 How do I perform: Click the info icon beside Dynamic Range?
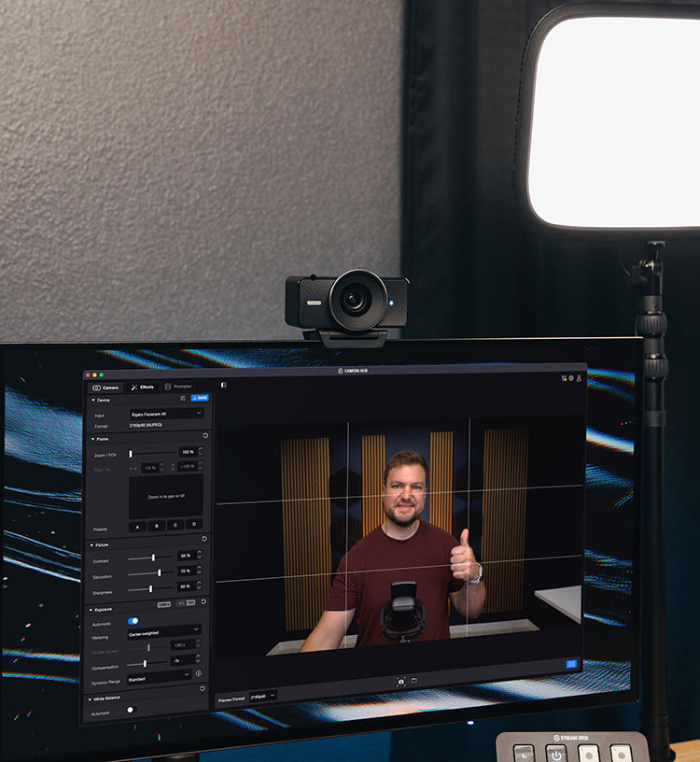(x=198, y=673)
